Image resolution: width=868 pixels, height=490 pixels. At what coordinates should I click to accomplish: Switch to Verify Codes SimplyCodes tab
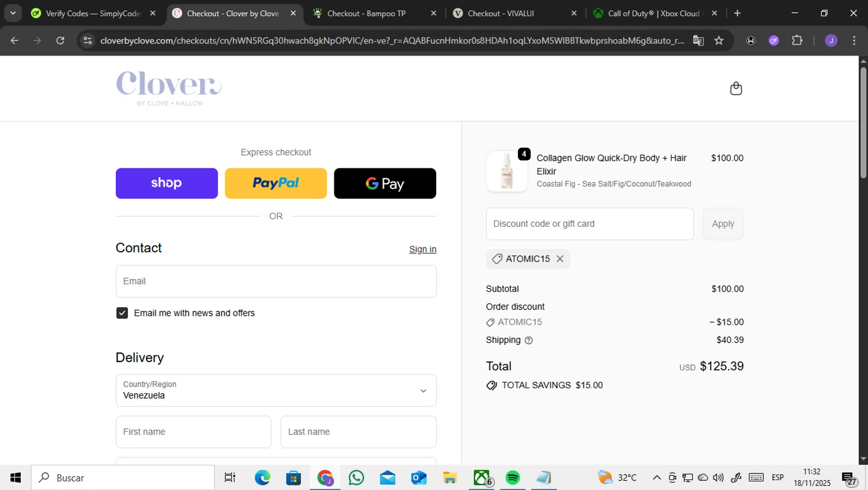click(93, 13)
